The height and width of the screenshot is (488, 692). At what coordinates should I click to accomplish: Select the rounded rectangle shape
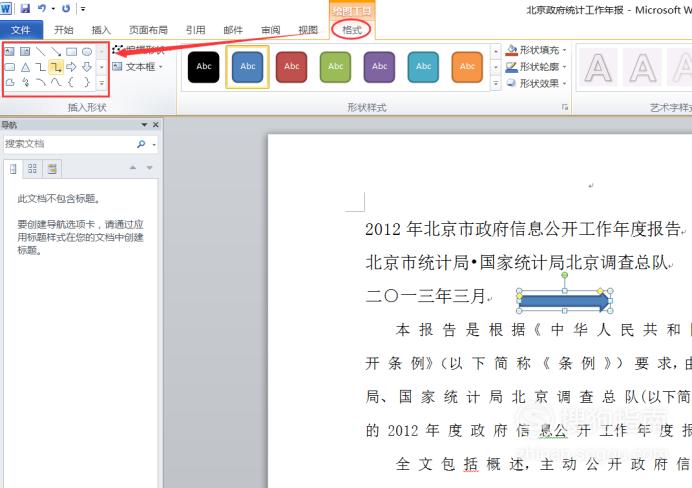10,67
